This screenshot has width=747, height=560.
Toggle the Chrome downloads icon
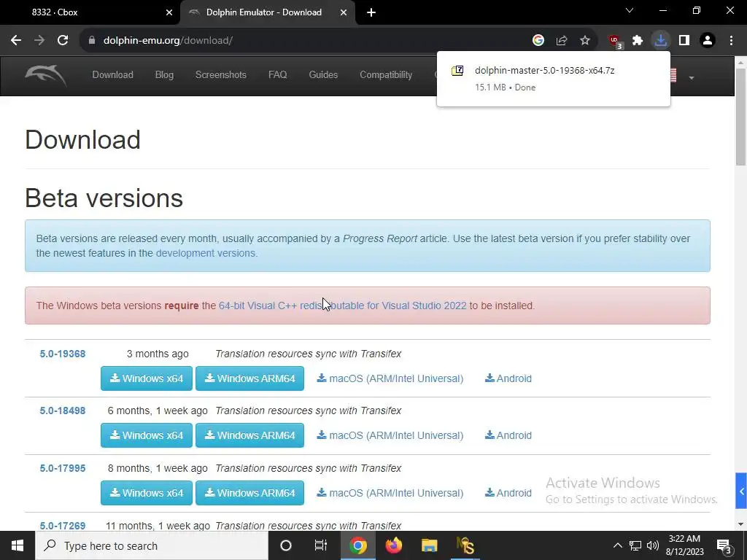(661, 41)
